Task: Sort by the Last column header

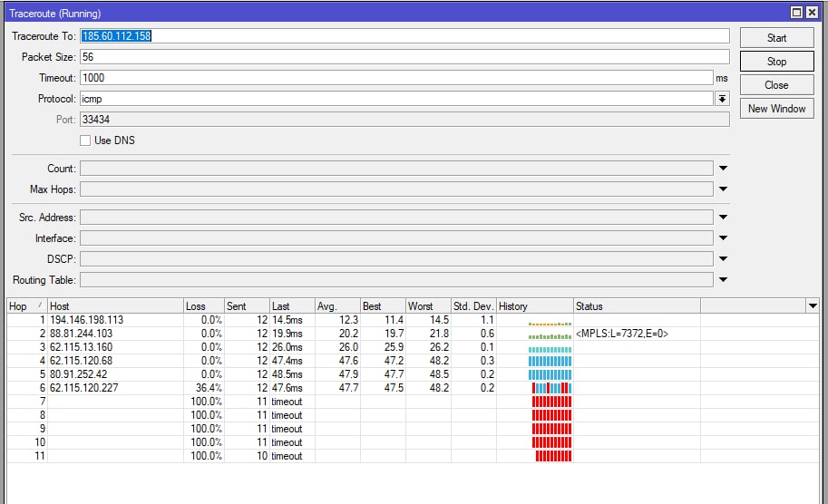Action: [293, 306]
